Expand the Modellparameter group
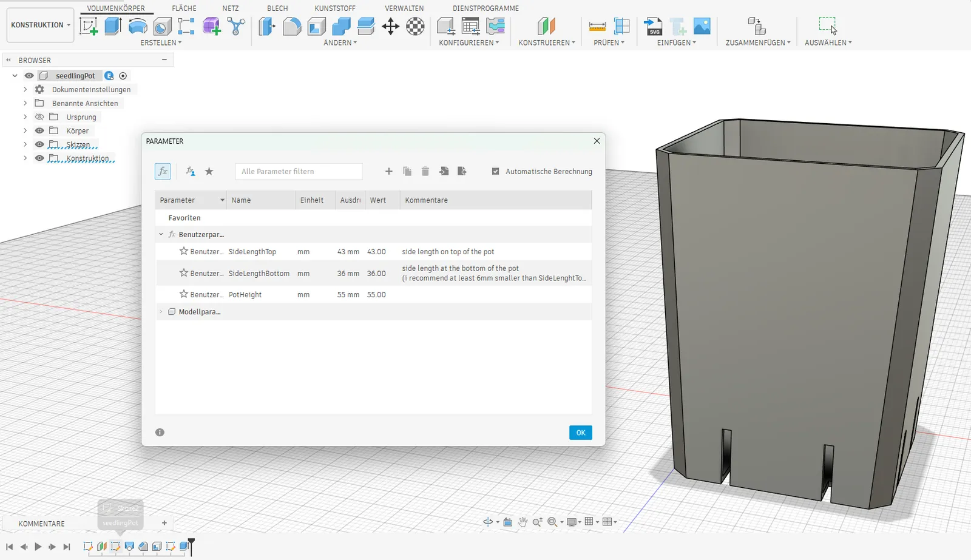 pyautogui.click(x=161, y=312)
